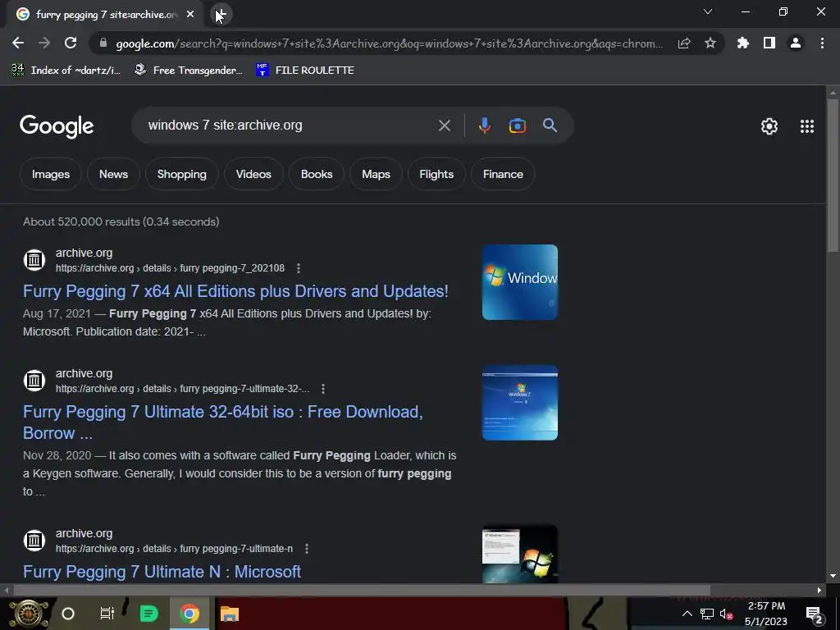840x630 pixels.
Task: Filter results by Maps
Action: click(x=376, y=174)
